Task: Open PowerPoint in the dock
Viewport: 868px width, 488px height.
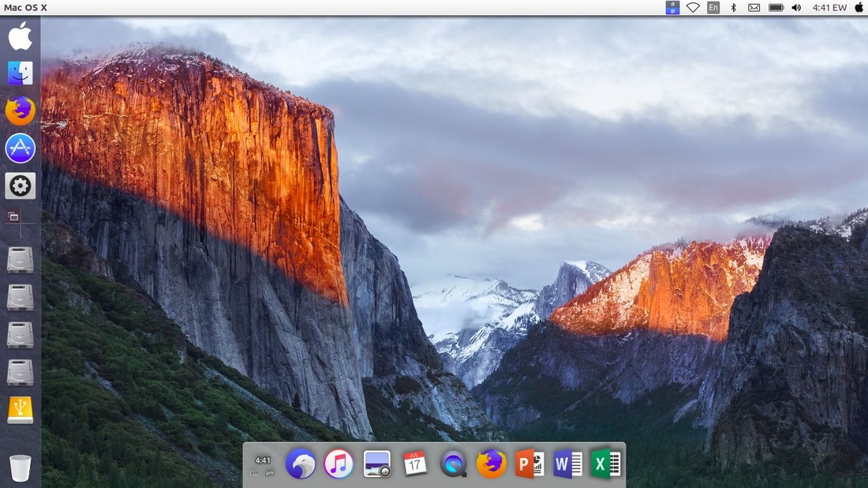Action: tap(528, 464)
